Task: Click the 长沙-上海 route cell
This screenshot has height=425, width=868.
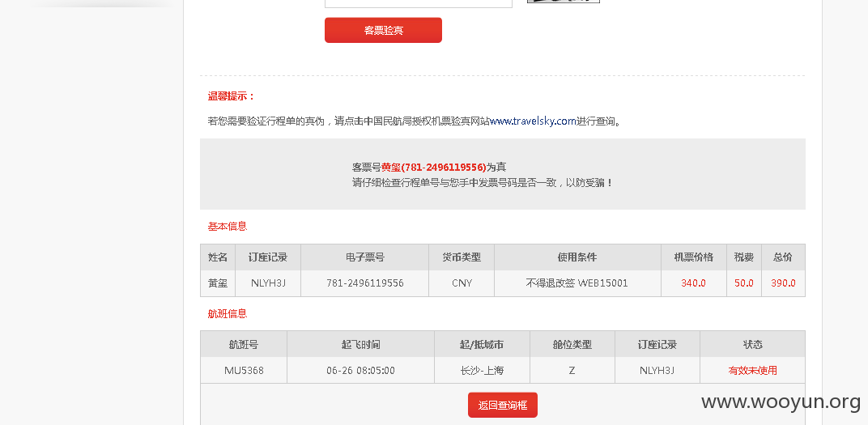Action: click(x=482, y=371)
